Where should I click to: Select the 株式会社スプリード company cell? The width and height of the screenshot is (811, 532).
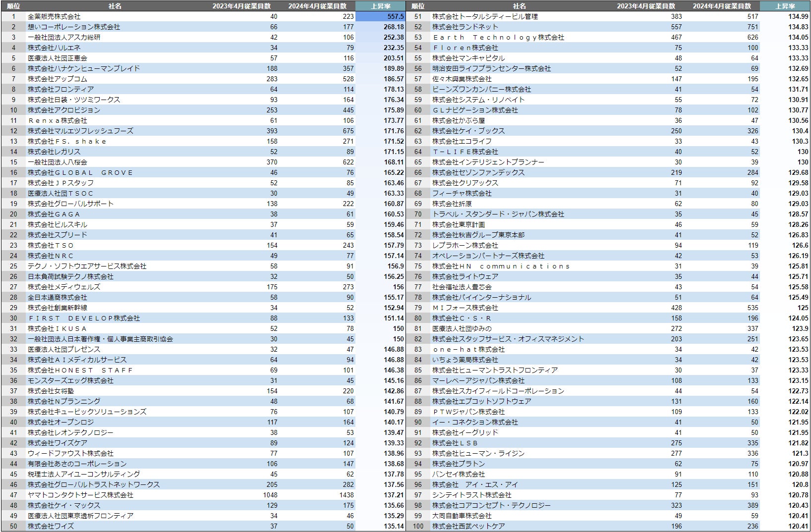58,235
